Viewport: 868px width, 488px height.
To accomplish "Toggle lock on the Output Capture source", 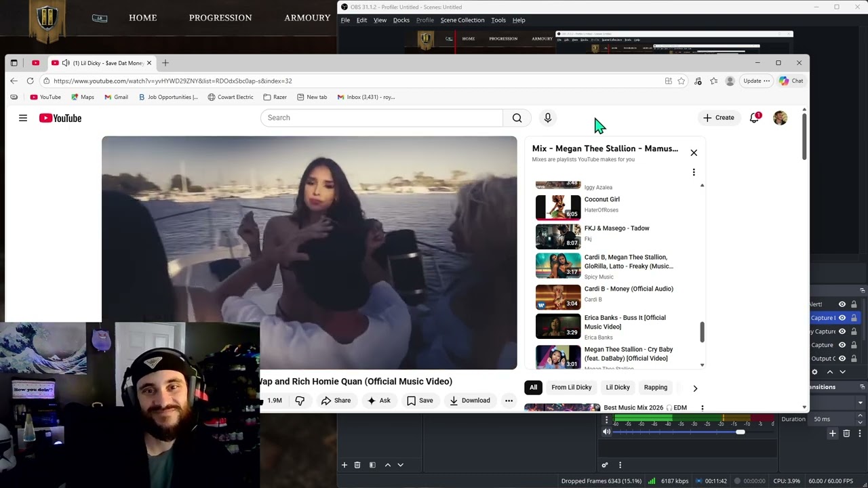I will coord(854,359).
